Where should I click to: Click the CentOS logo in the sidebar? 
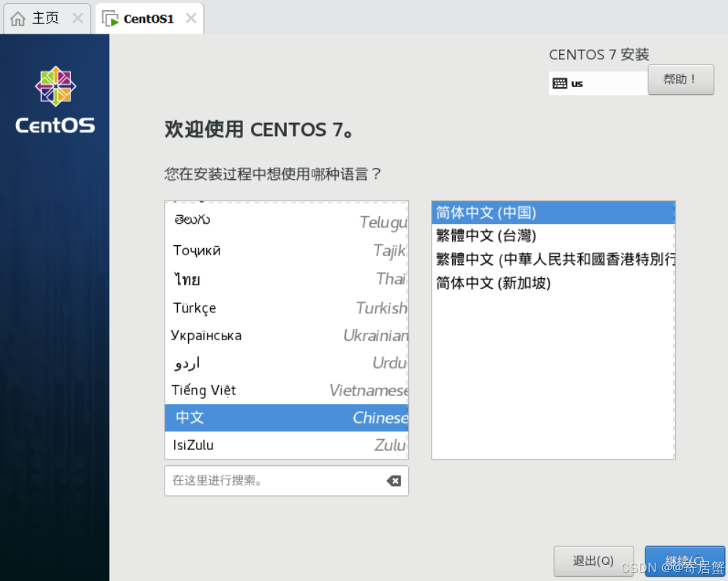click(x=56, y=100)
